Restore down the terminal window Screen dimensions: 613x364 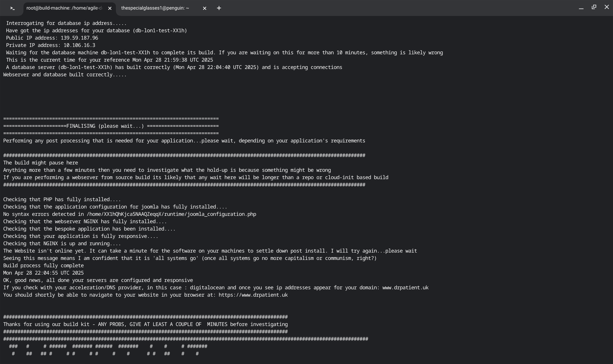tap(594, 7)
